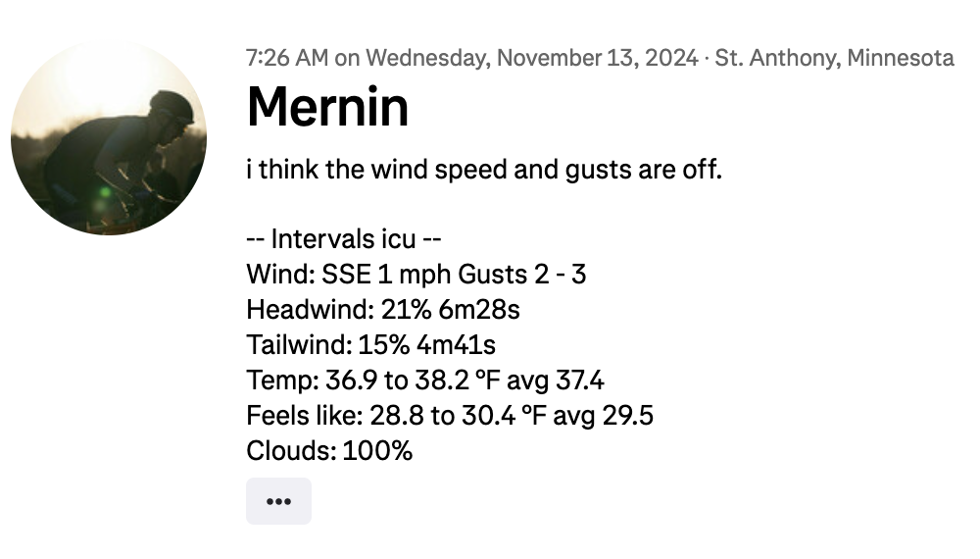980x559 pixels.
Task: Click the Wind: SSE 1 mph text
Action: 332,275
